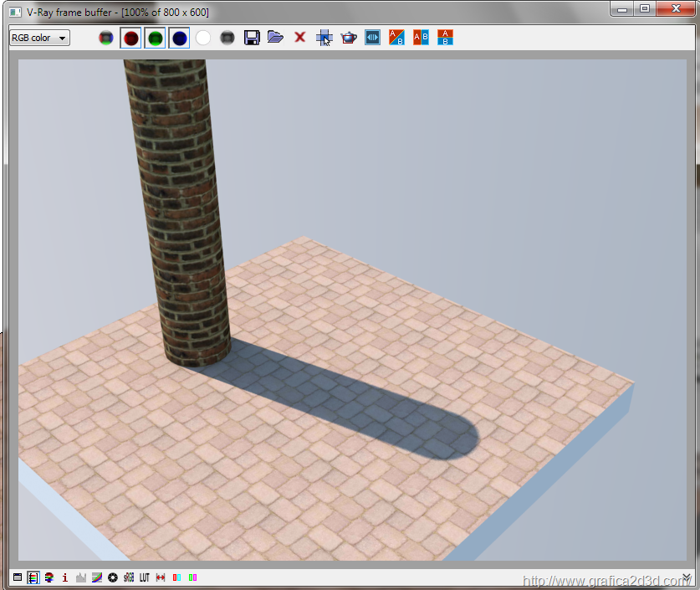Click the diagonal A/B compare icon
The height and width of the screenshot is (590, 700).
click(396, 38)
